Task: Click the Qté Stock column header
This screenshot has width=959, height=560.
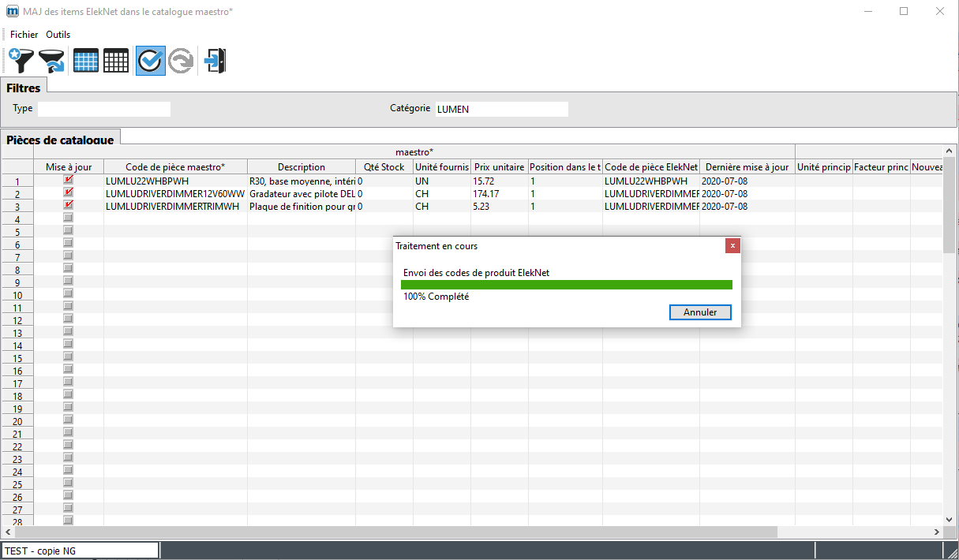Action: [384, 167]
